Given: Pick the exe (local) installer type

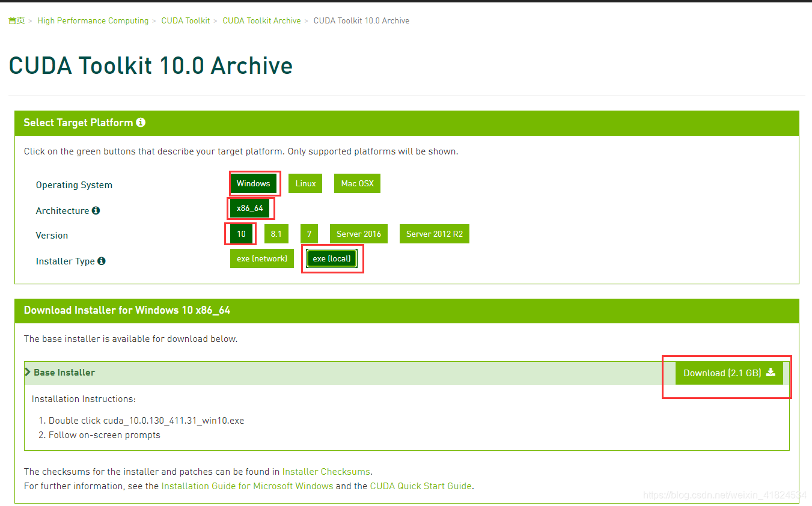Looking at the screenshot, I should click(332, 258).
